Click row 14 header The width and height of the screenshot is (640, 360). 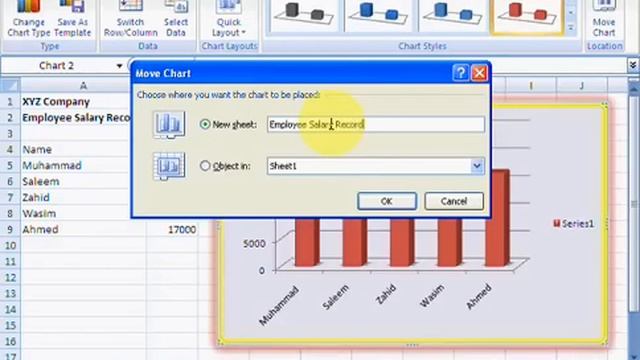(x=10, y=309)
